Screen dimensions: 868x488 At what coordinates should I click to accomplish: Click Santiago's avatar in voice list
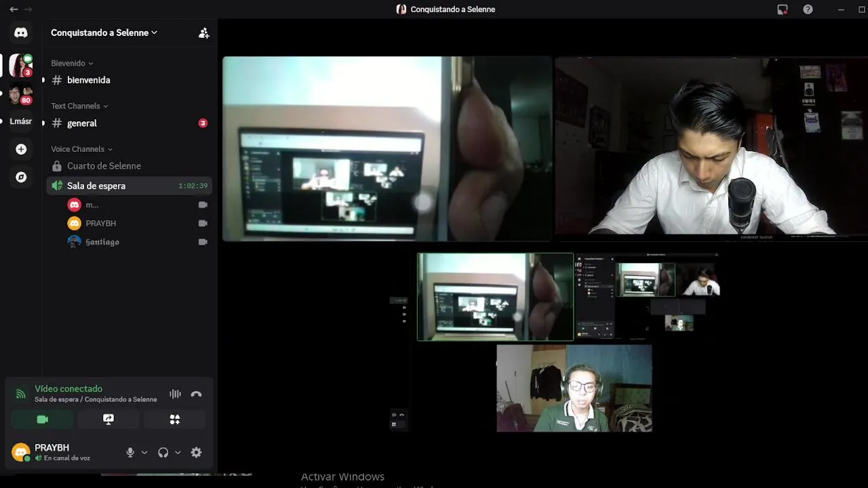75,242
